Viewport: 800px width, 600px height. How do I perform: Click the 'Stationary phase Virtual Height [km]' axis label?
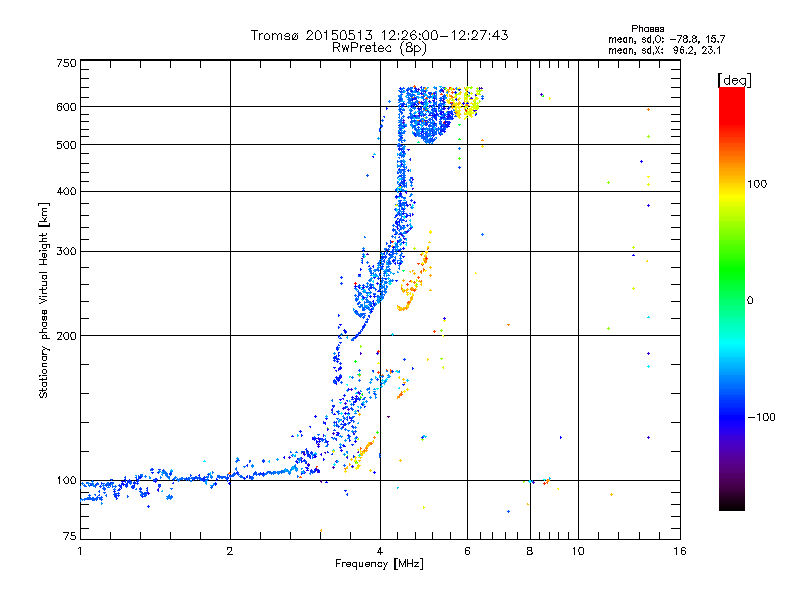(44, 301)
